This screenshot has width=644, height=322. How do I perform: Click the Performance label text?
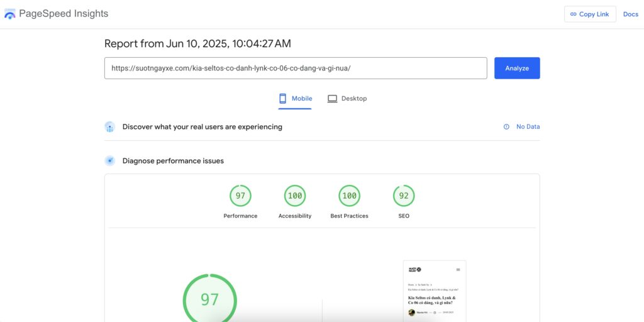point(240,216)
